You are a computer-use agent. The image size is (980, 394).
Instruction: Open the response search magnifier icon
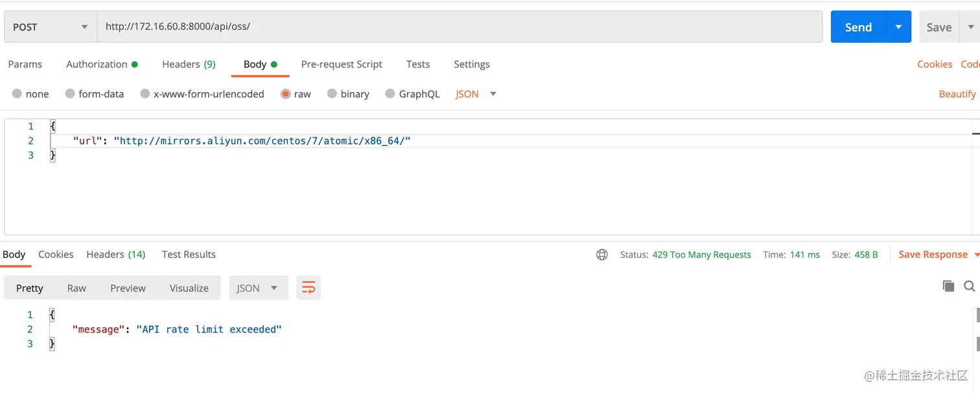[970, 286]
